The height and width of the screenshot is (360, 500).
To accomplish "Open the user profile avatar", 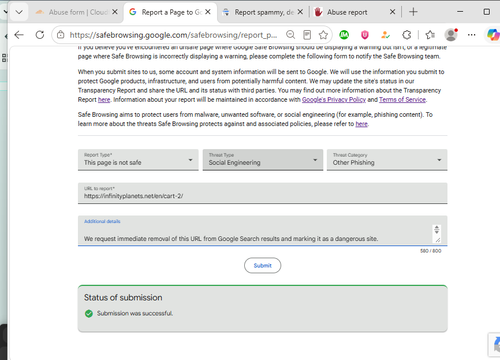I will [x=451, y=35].
